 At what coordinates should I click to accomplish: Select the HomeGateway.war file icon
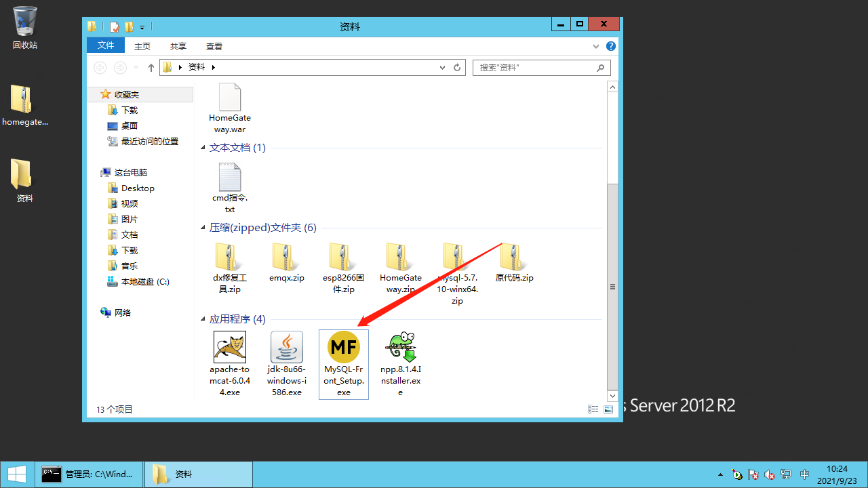(230, 108)
